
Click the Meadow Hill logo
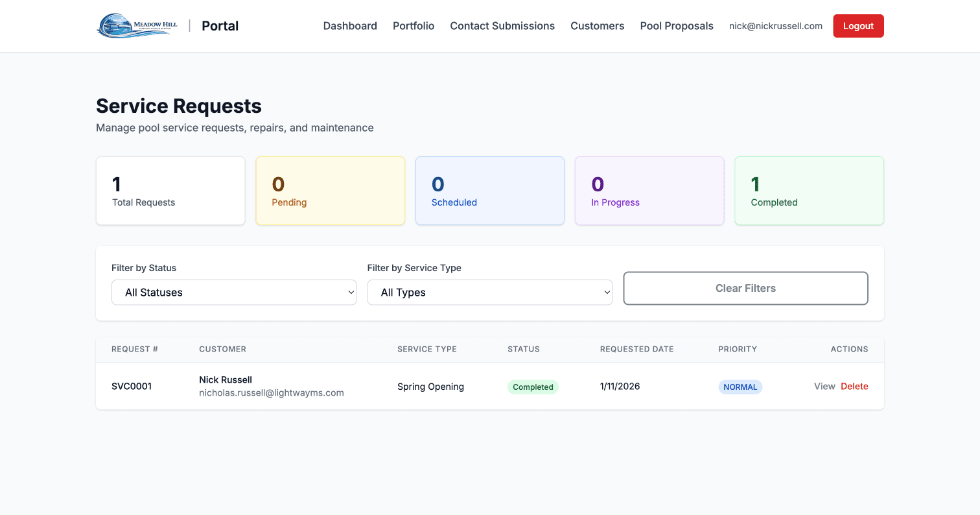136,26
